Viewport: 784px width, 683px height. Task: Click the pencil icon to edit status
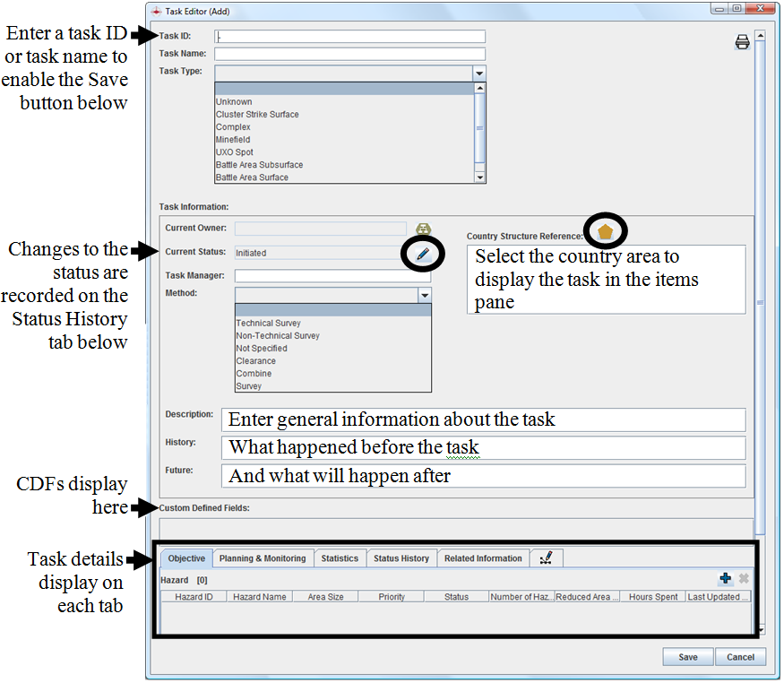tap(422, 254)
